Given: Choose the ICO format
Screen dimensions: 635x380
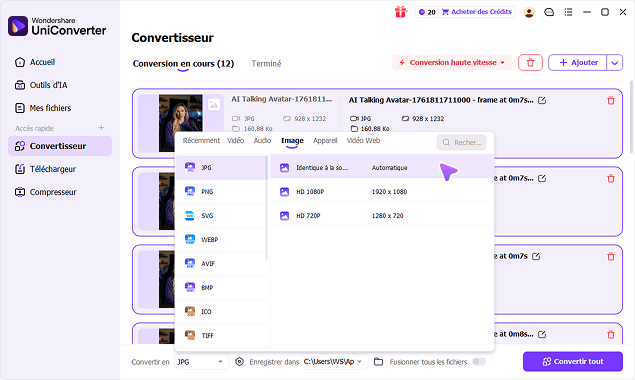Looking at the screenshot, I should point(222,312).
